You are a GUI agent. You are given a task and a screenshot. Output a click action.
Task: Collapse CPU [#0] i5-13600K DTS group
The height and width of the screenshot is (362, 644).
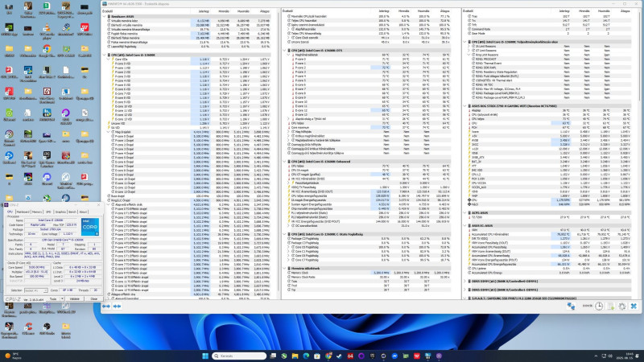pyautogui.click(x=284, y=51)
